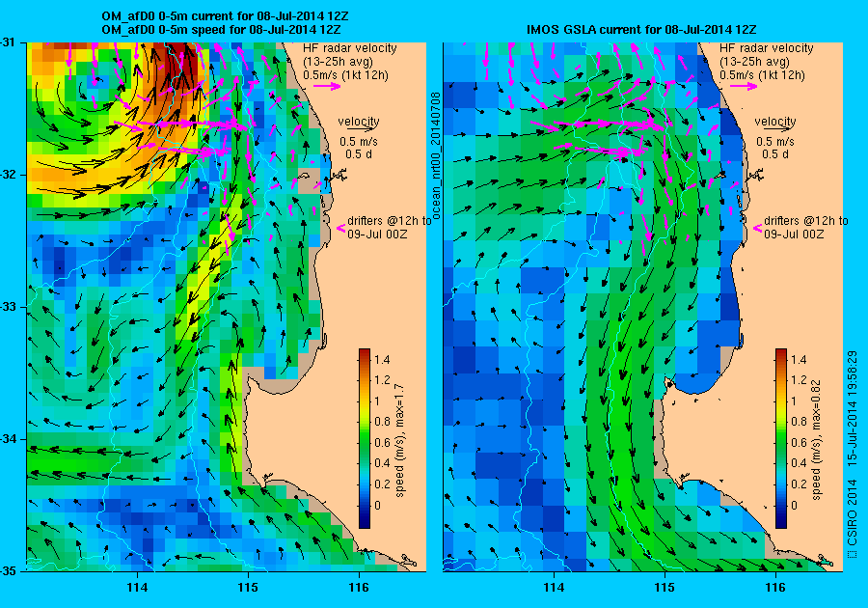868x608 pixels.
Task: Click magenta HF radar reference arrow in right map
Action: tap(744, 86)
